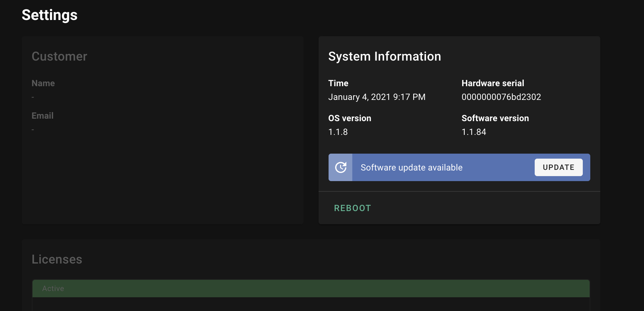Click the software update clock-refresh icon
The width and height of the screenshot is (644, 311).
point(341,167)
